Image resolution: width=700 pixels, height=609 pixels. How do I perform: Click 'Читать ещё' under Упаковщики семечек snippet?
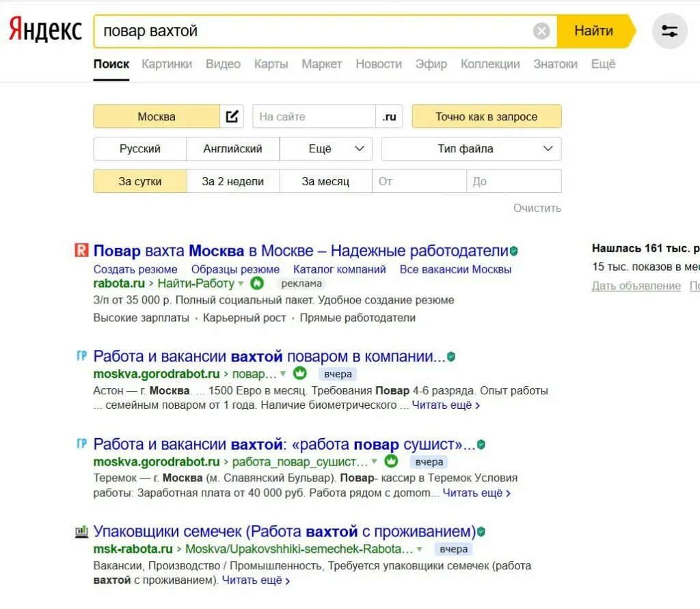[256, 580]
